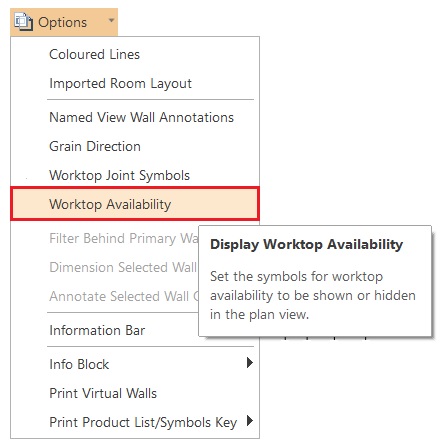Toggle Imported Room Layout display
This screenshot has width=440, height=447.
point(135,83)
